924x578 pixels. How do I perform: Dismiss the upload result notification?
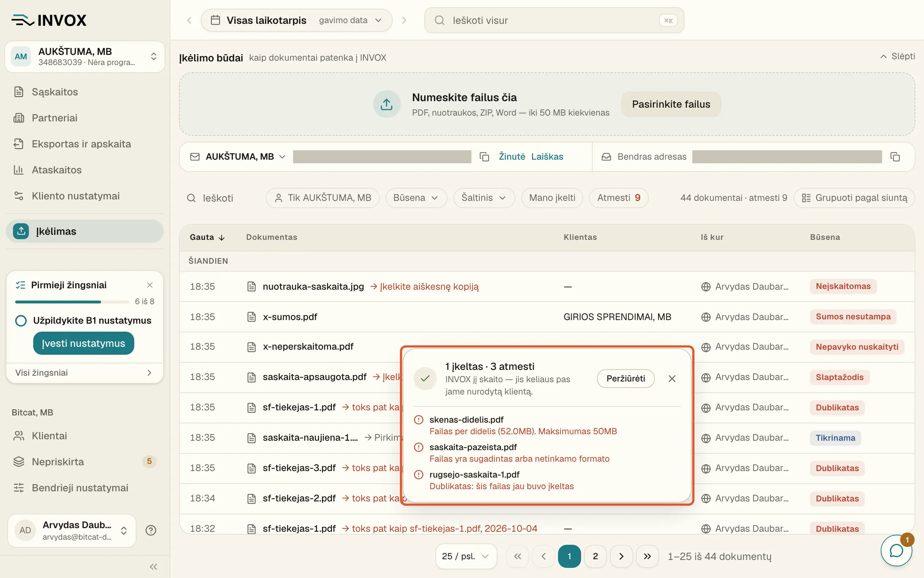(672, 379)
